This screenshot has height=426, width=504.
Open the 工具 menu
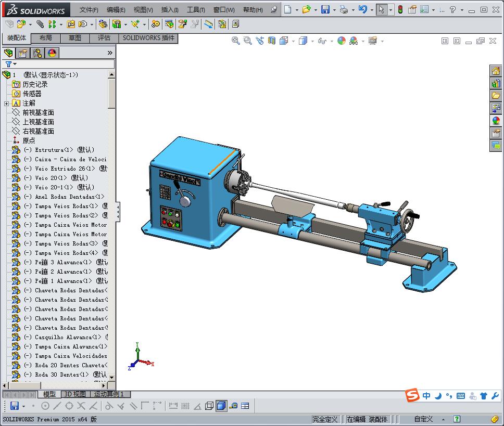tap(196, 10)
